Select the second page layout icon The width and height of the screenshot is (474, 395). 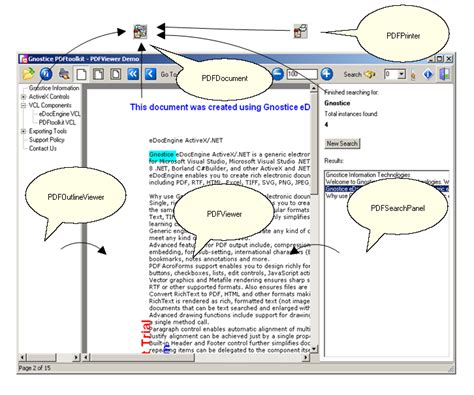(x=98, y=74)
